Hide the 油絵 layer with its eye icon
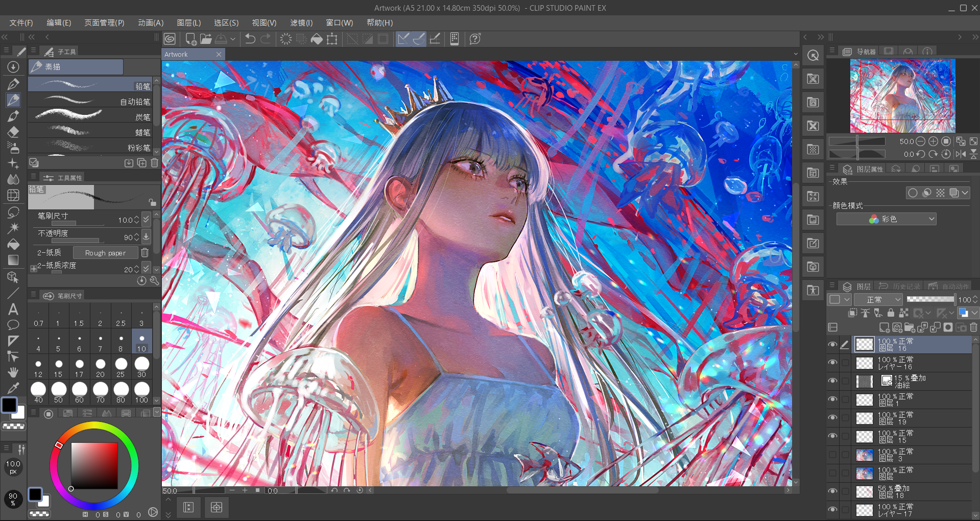 (x=832, y=381)
